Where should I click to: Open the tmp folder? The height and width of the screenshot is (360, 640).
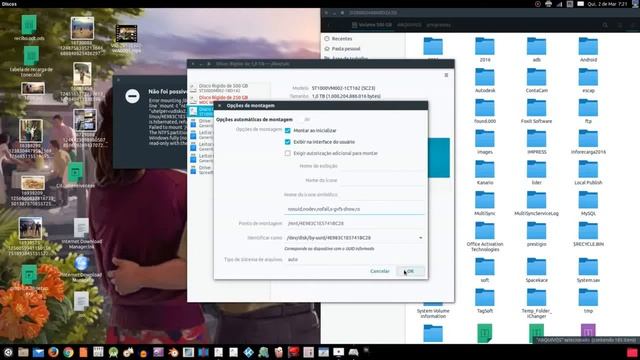tap(588, 301)
